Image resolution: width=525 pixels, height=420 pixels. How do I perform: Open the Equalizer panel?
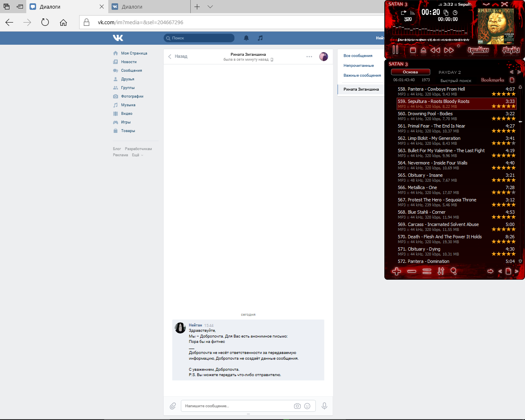(478, 50)
